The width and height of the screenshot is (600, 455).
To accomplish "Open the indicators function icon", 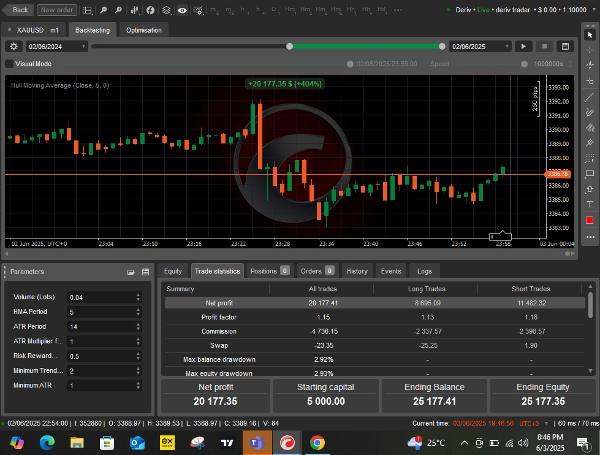I will [150, 10].
